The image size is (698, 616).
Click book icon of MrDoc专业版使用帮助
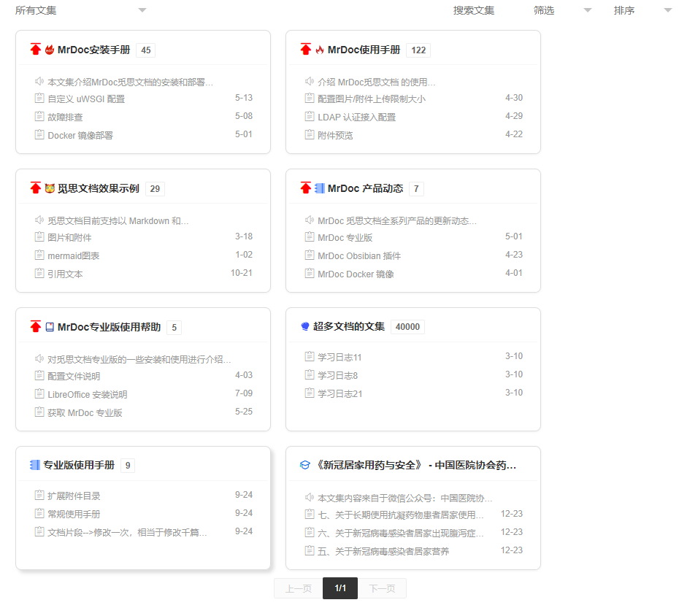click(50, 327)
